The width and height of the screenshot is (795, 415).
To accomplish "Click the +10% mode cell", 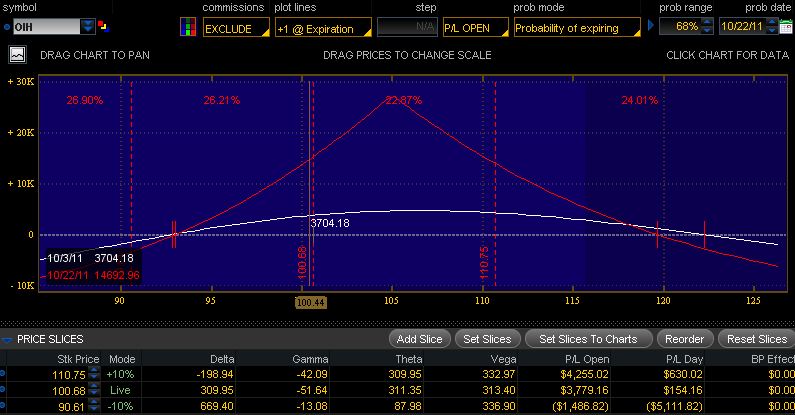I will [120, 374].
